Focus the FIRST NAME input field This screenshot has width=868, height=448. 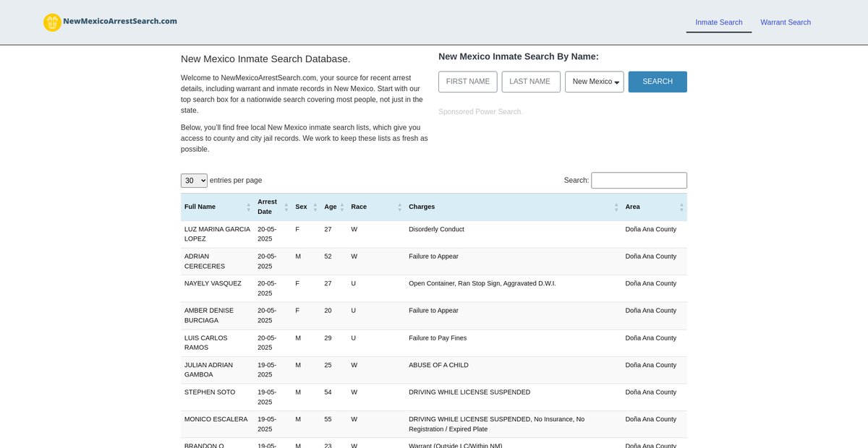pos(467,82)
